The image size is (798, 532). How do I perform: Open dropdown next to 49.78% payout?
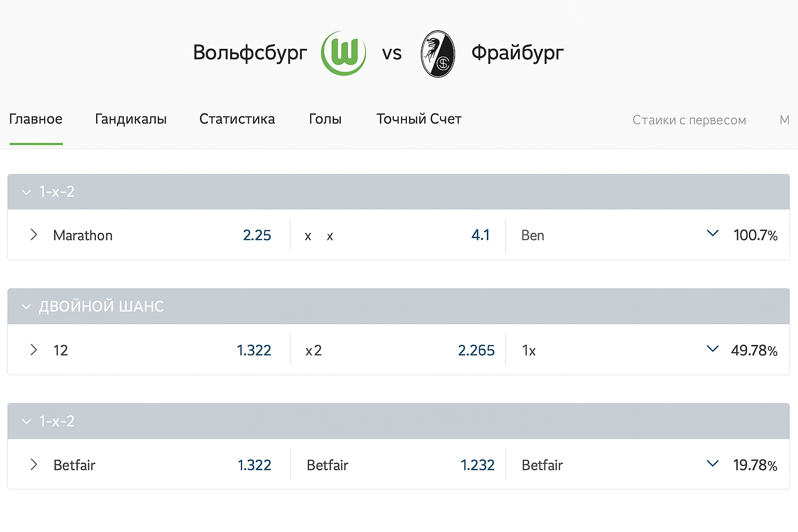click(713, 349)
